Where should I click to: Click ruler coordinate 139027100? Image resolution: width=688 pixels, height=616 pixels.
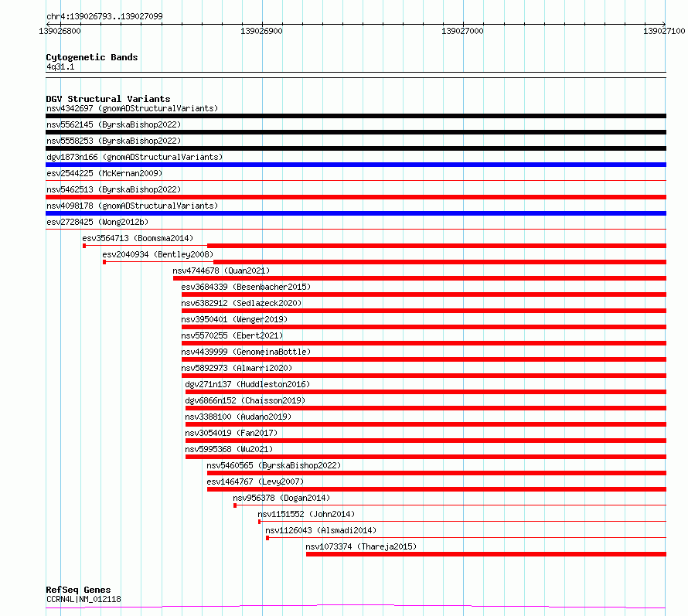[664, 31]
